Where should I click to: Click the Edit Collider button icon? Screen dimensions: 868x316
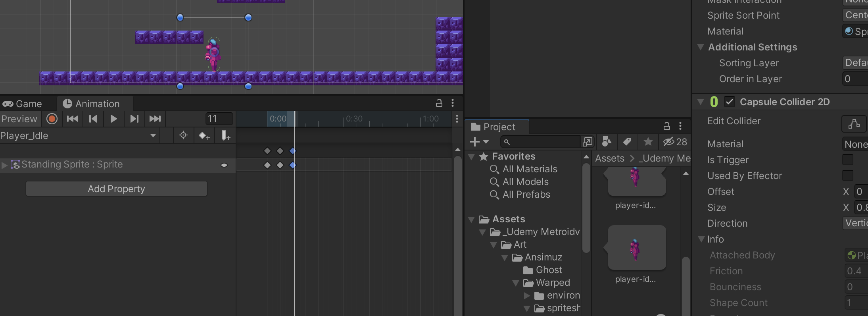tap(854, 124)
